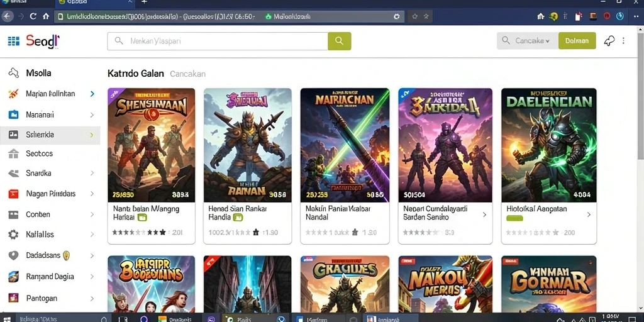Open the Gormar game cover
This screenshot has height=322, width=644.
pos(548,284)
